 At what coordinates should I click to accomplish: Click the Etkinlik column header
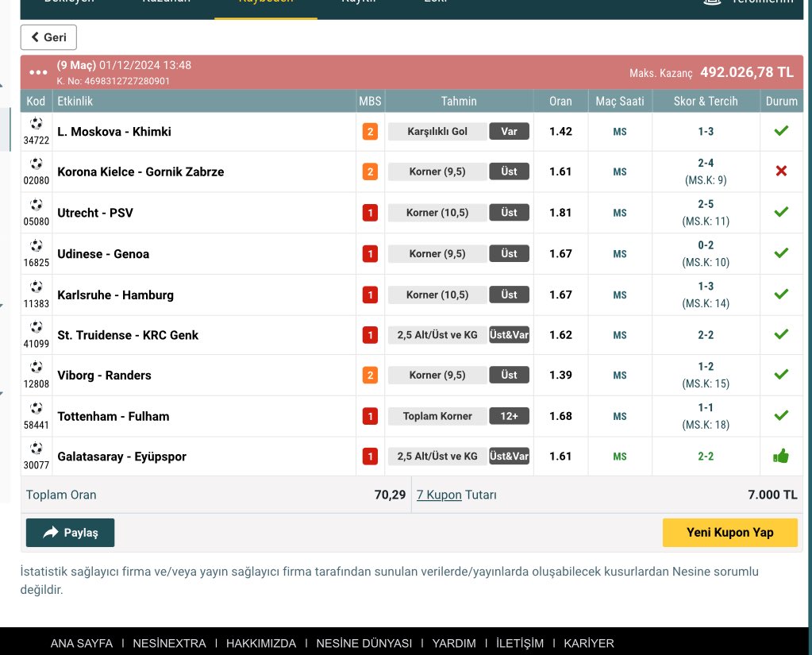pyautogui.click(x=75, y=101)
